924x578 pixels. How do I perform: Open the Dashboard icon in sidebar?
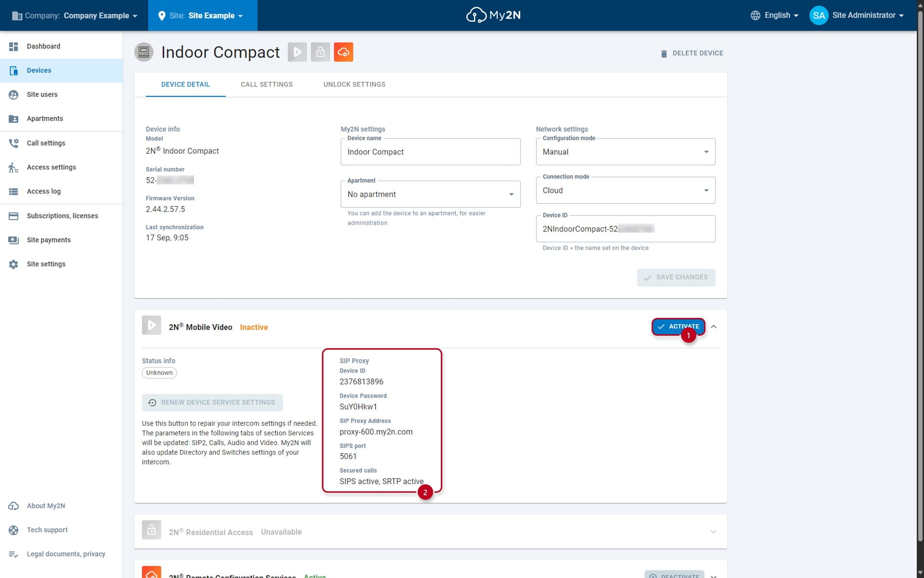pyautogui.click(x=13, y=46)
